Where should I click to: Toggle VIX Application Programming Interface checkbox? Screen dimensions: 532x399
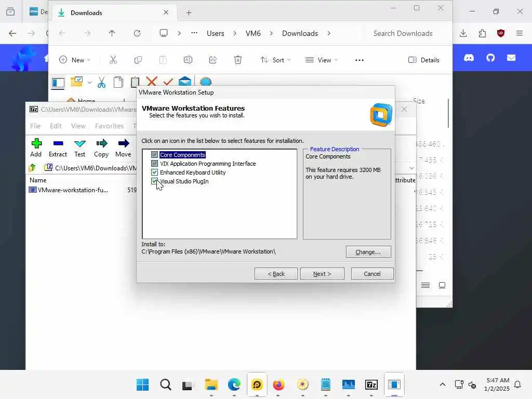coord(154,164)
